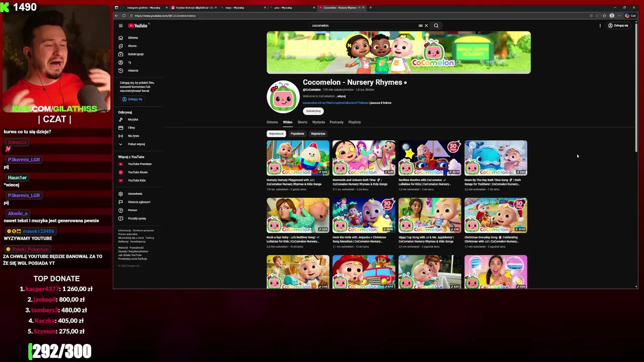644x362 pixels.
Task: Open the channel Playlisty tab
Action: pos(355,122)
